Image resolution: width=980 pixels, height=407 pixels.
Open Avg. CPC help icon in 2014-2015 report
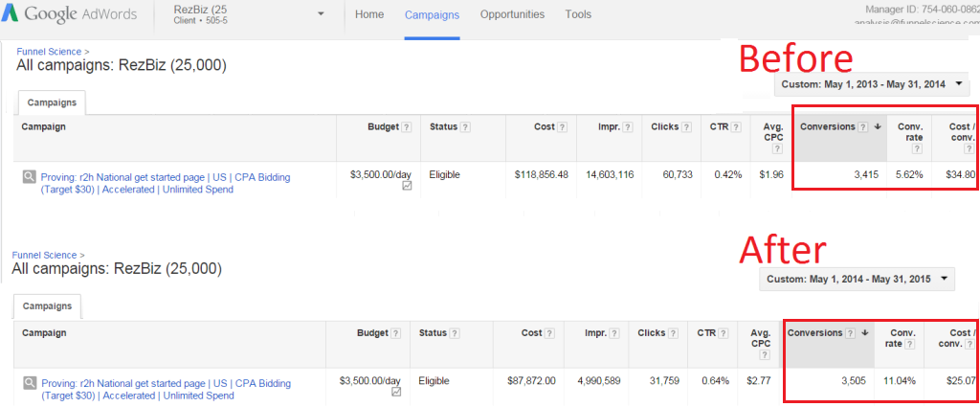pos(765,354)
